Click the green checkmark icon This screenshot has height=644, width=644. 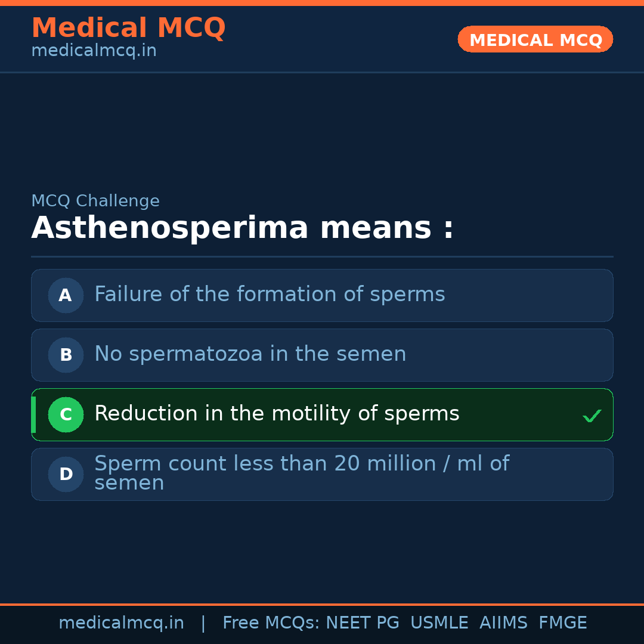coord(592,416)
